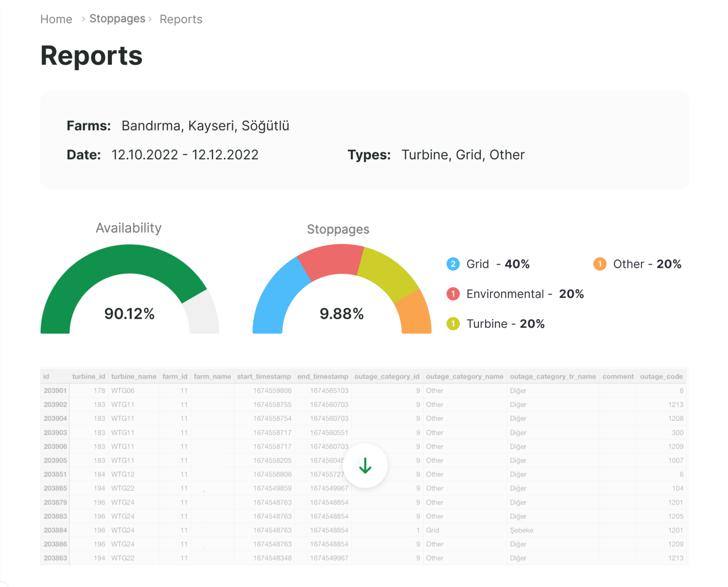
Task: Open the Home breadcrumb link
Action: 56,19
